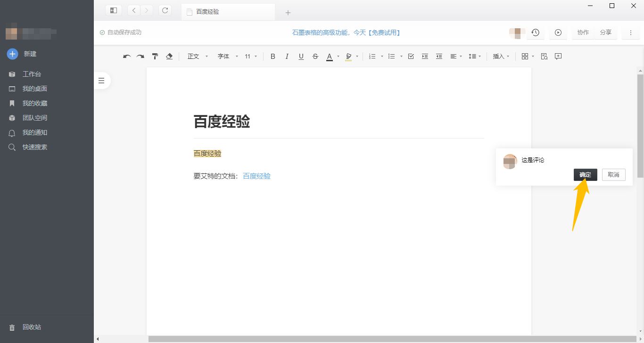Select the format painter tool

[x=155, y=57]
